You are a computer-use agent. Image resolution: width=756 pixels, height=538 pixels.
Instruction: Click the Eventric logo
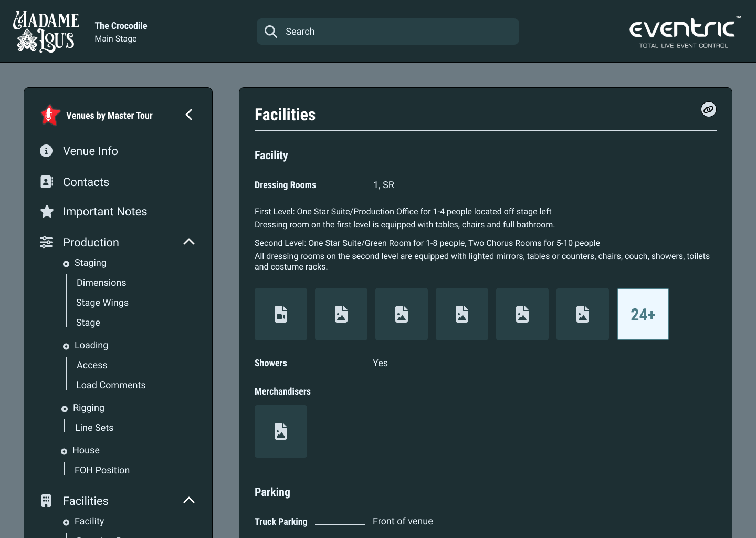click(685, 32)
